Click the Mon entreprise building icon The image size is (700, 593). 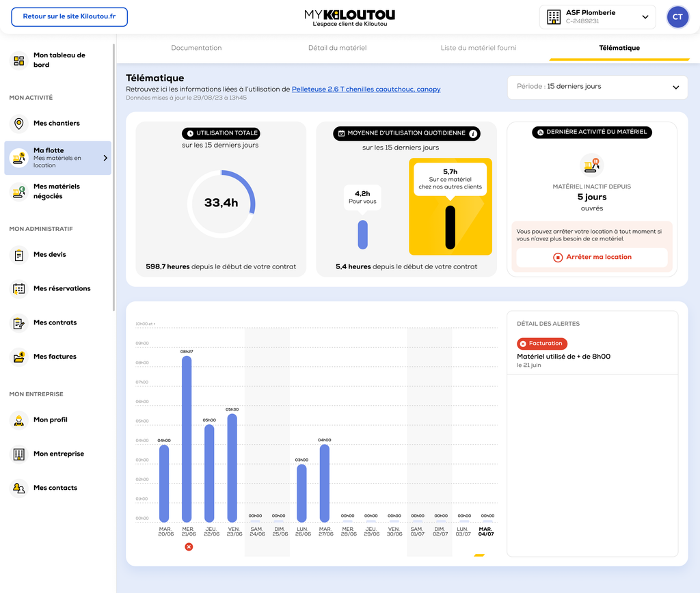18,454
